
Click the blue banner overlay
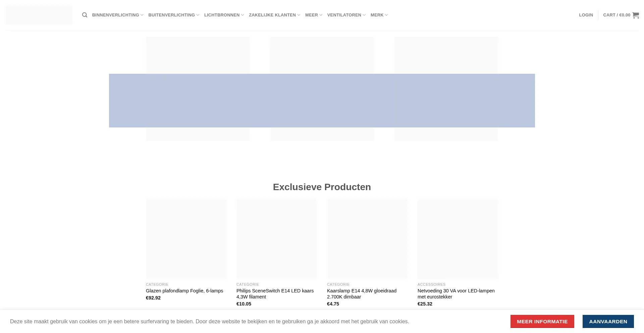pyautogui.click(x=322, y=101)
